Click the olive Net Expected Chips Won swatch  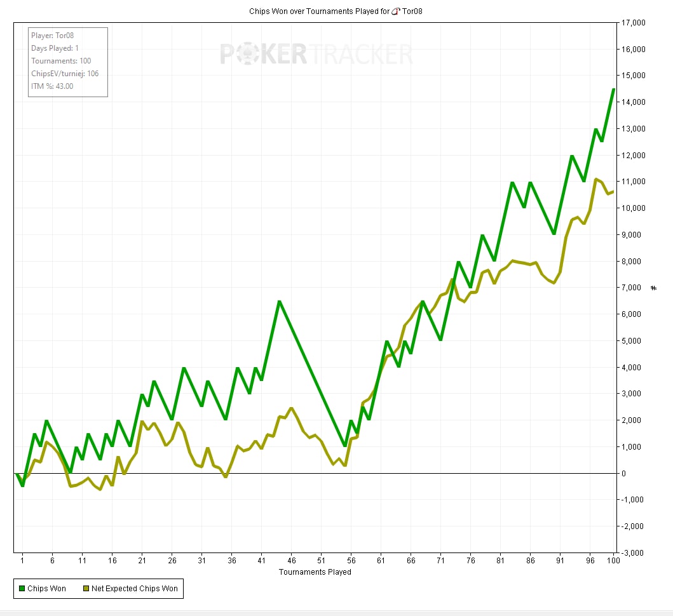(85, 589)
